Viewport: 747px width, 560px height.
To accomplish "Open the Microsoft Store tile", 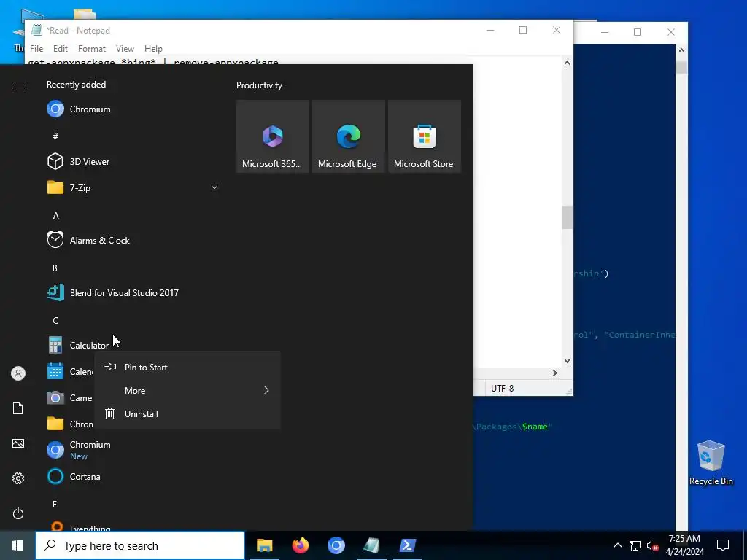I will click(x=425, y=136).
